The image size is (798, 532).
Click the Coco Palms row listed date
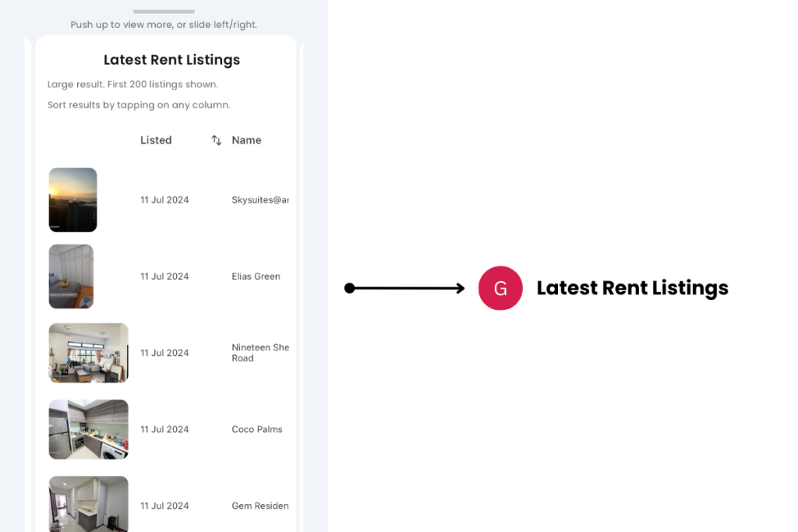[164, 429]
